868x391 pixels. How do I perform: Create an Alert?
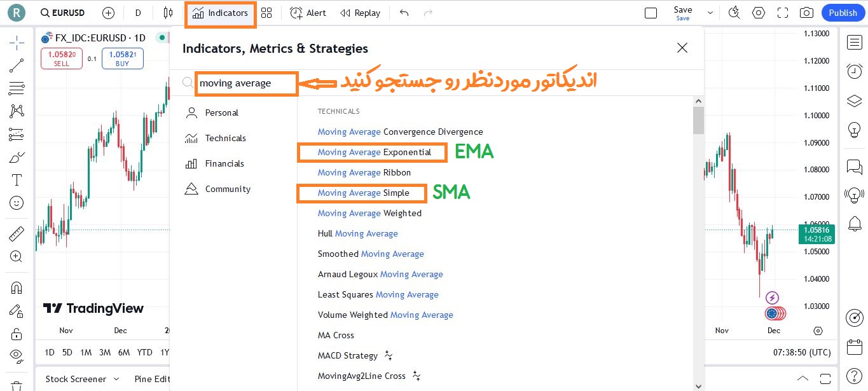coord(308,13)
